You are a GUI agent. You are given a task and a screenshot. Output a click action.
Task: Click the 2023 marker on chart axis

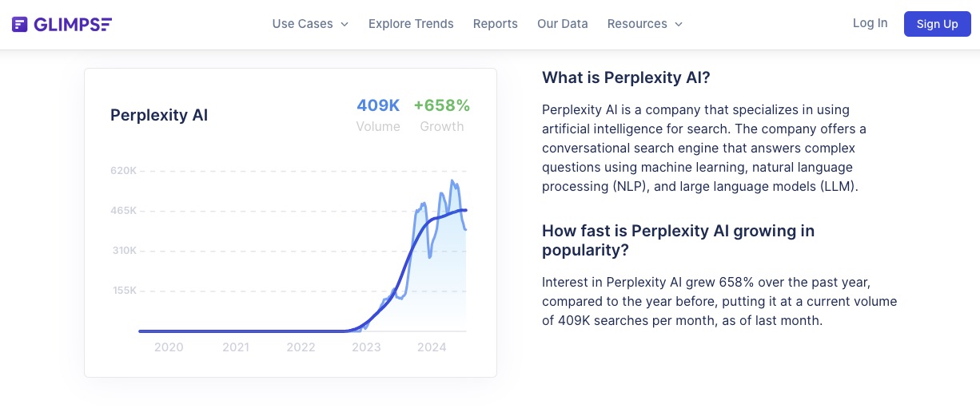click(366, 347)
